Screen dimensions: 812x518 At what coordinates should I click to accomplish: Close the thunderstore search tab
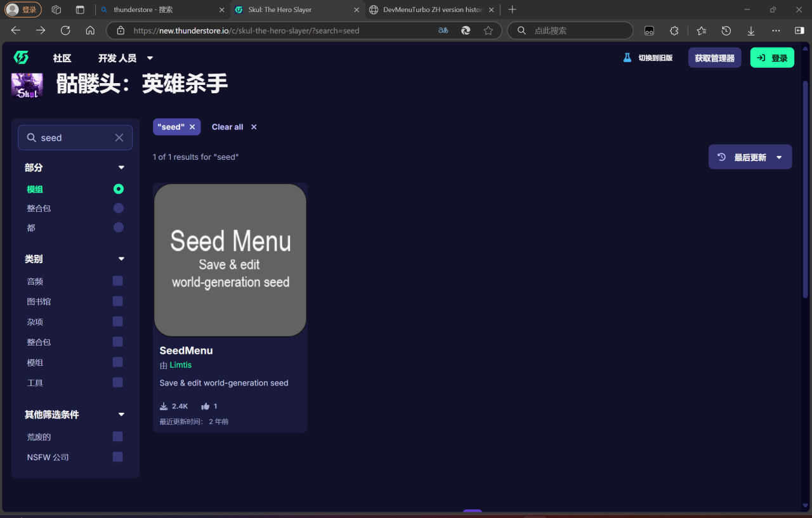222,10
